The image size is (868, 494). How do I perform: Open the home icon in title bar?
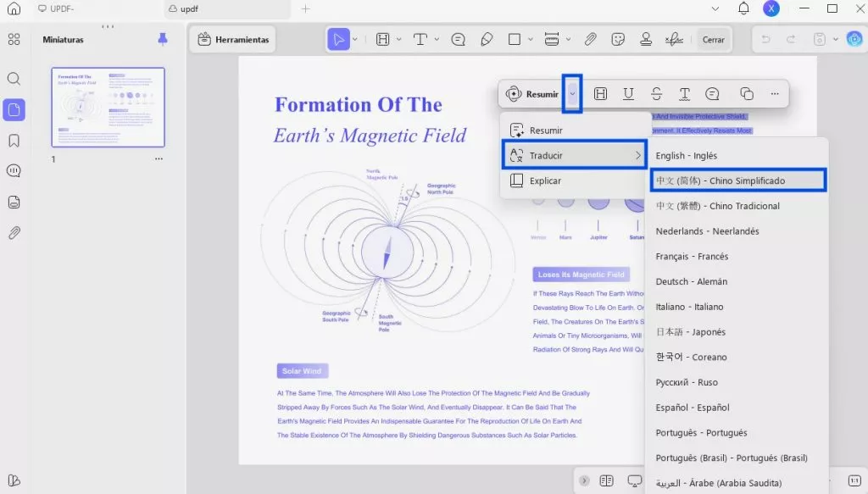coord(14,8)
